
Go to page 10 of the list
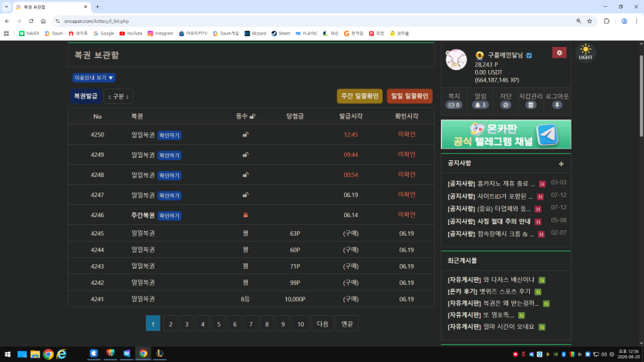coord(301,323)
